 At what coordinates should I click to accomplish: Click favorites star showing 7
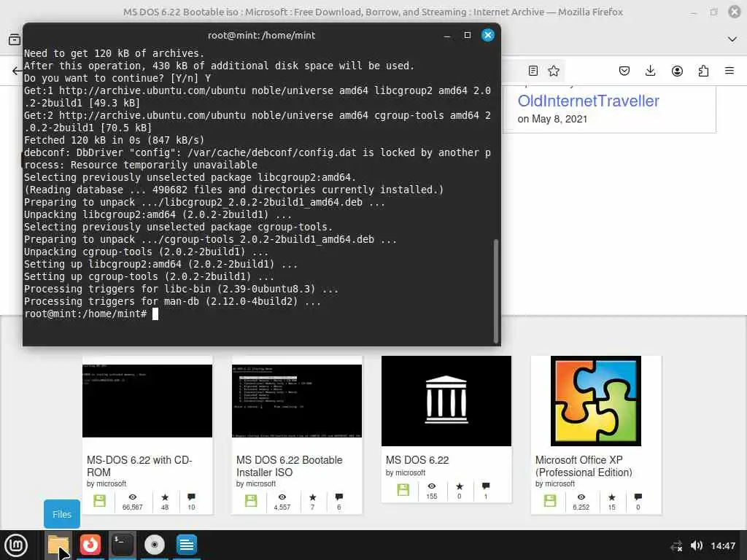pyautogui.click(x=312, y=497)
